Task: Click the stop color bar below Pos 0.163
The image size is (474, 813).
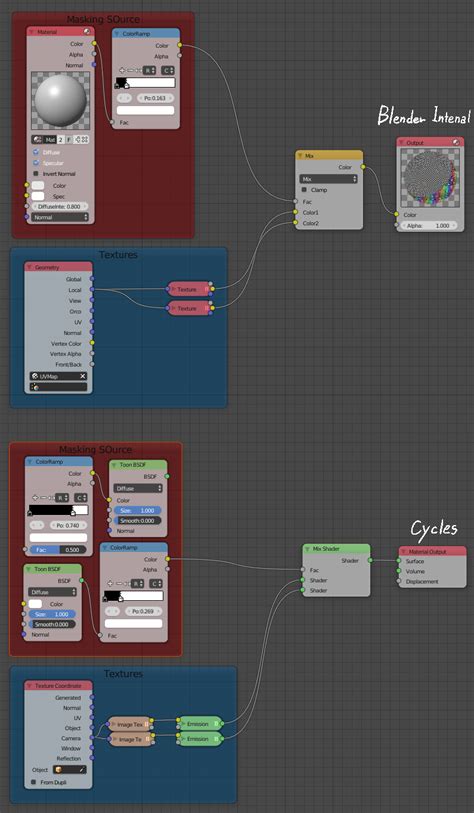Action: [145, 110]
